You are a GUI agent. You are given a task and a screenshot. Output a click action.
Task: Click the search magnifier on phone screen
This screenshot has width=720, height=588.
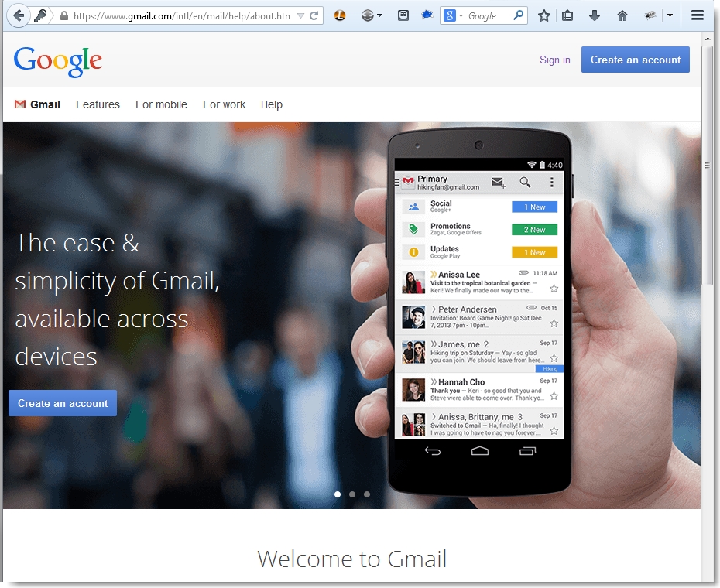[x=525, y=183]
